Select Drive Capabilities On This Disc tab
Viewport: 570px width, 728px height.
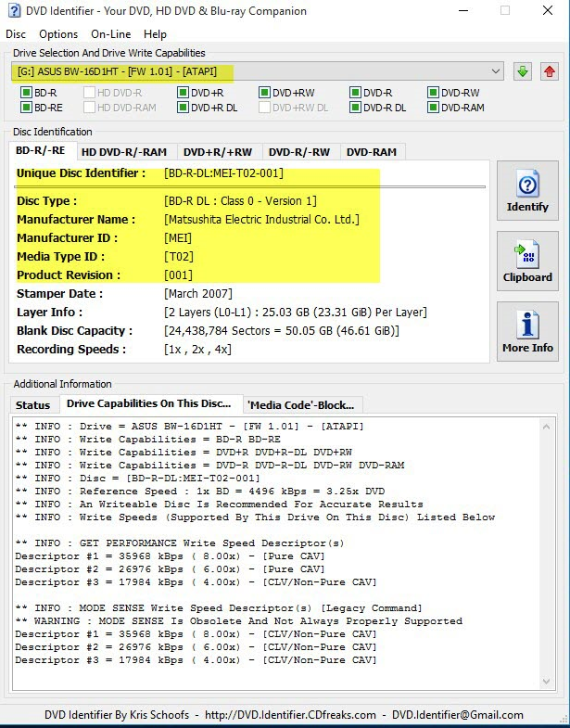(149, 403)
